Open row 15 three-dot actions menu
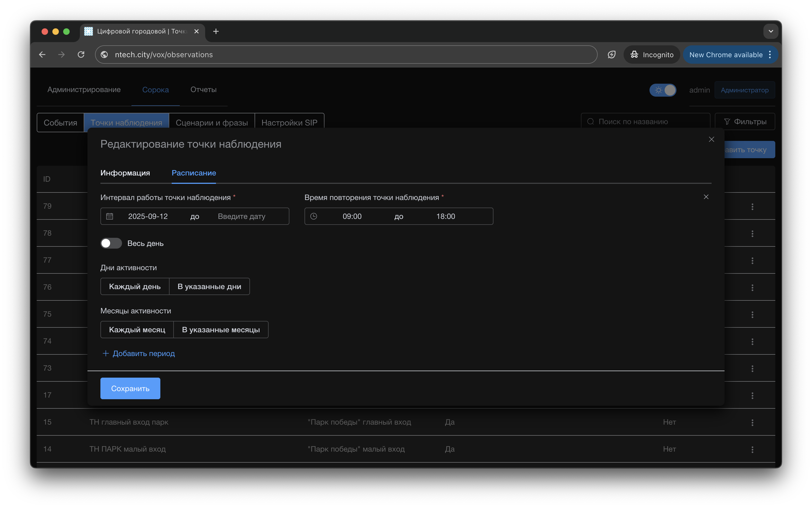Viewport: 812px width, 508px height. (752, 422)
